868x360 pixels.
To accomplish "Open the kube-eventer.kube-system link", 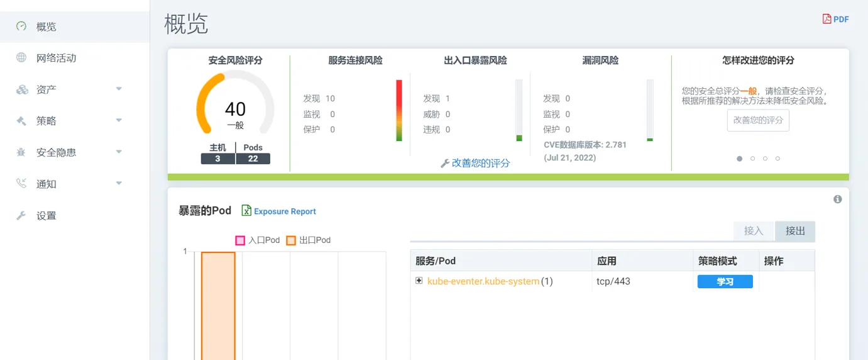I will [x=483, y=281].
